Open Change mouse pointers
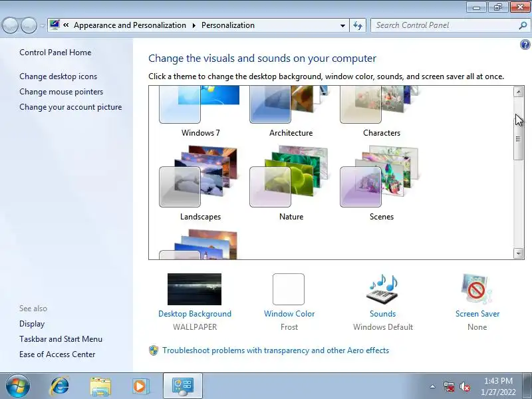This screenshot has height=399, width=532. [x=61, y=92]
